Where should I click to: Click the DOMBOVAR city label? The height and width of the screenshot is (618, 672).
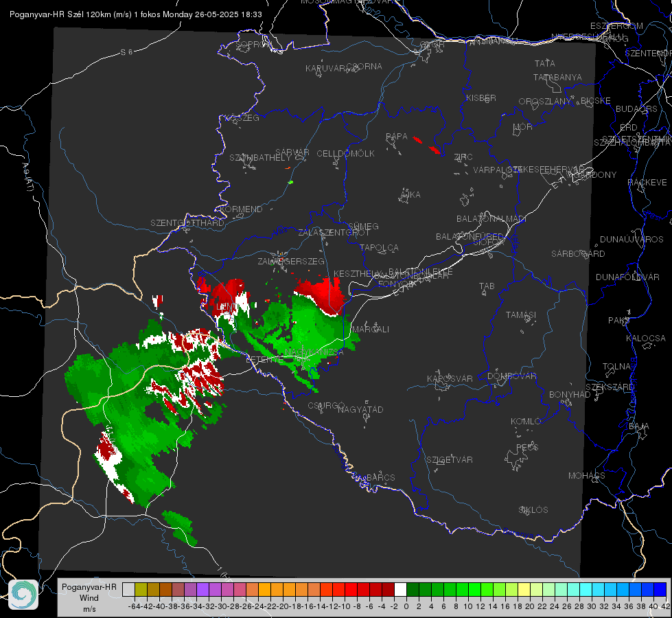(511, 376)
